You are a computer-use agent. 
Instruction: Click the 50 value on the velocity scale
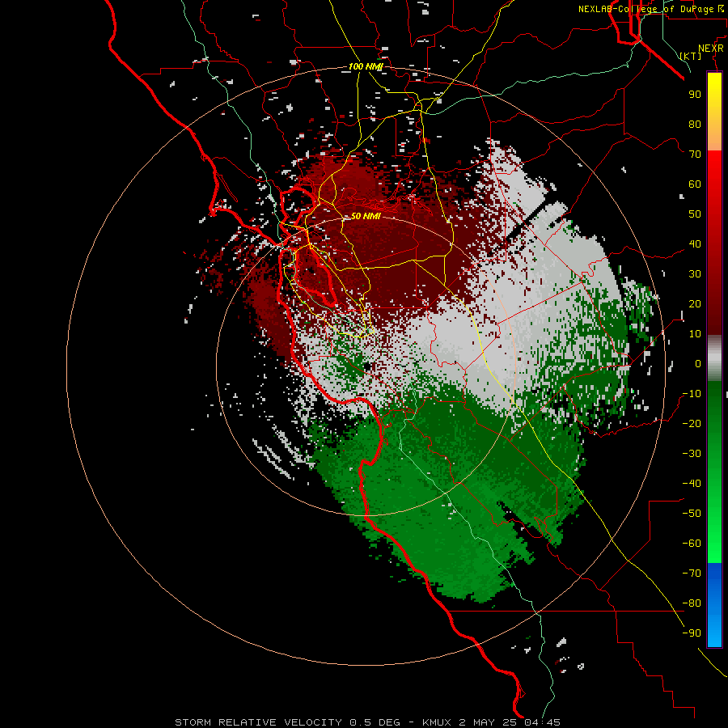coord(695,214)
